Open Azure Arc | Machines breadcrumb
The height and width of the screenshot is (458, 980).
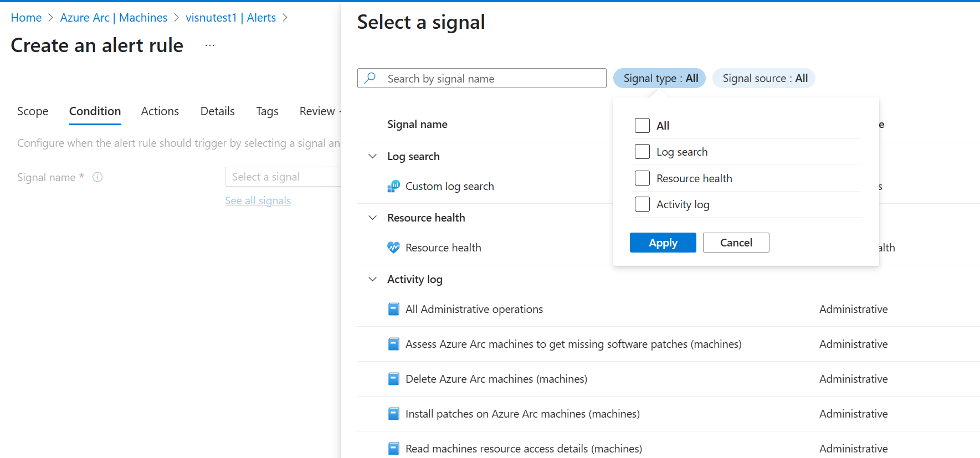point(114,18)
